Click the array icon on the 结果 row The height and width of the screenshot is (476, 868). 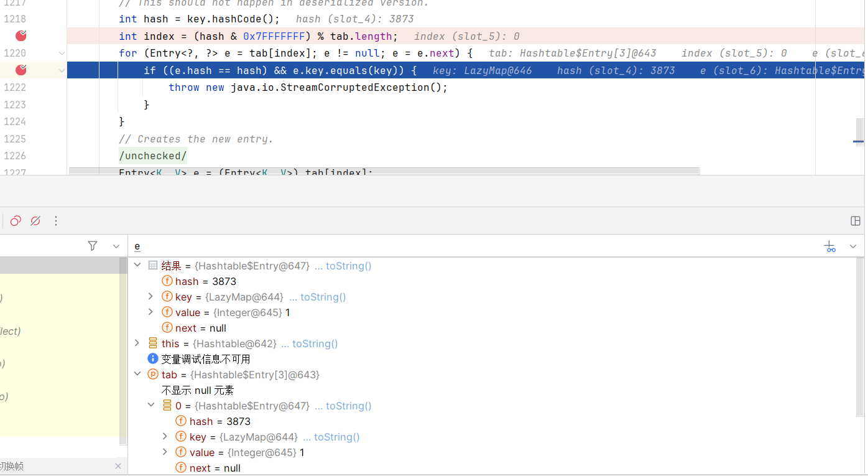(x=153, y=265)
